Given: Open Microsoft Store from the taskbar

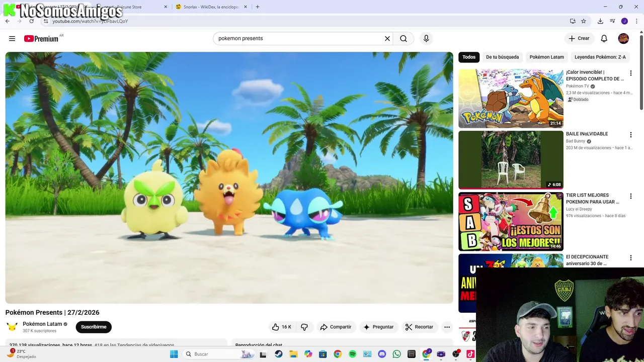Looking at the screenshot, I should pos(323,354).
